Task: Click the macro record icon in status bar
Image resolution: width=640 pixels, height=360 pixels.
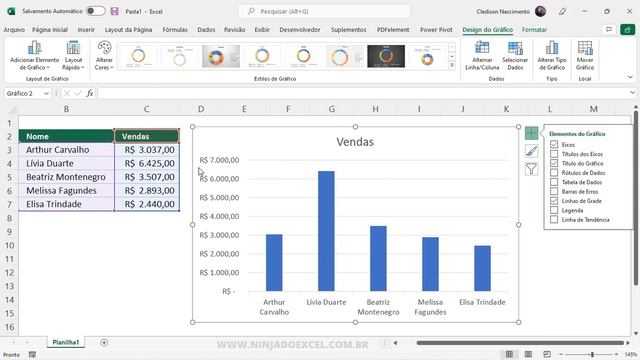Action: (32, 355)
